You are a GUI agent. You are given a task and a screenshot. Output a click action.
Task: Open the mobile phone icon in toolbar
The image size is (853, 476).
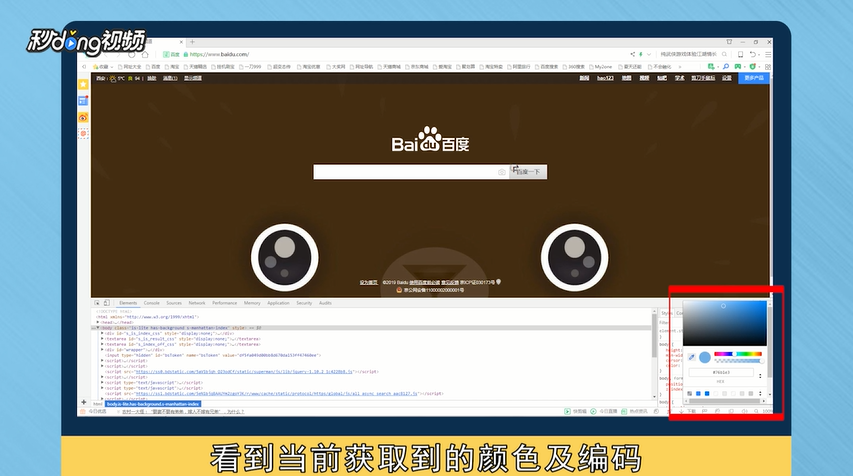click(x=740, y=54)
